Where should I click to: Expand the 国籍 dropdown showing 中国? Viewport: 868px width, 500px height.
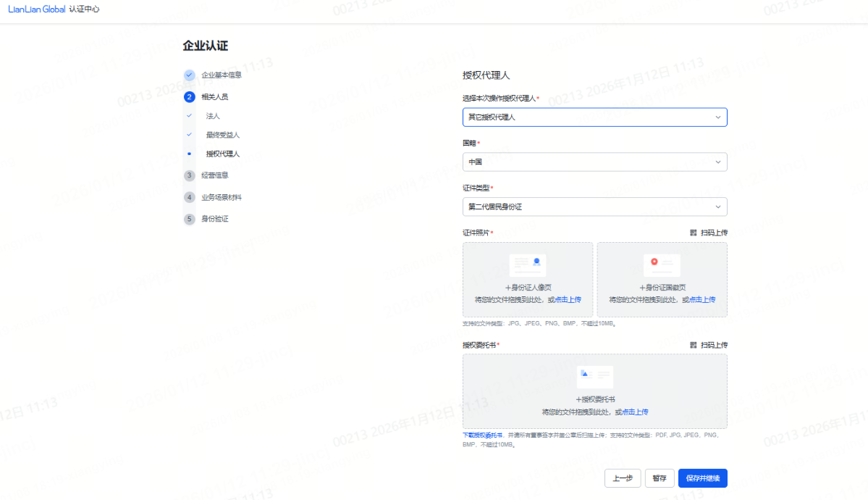(x=594, y=162)
